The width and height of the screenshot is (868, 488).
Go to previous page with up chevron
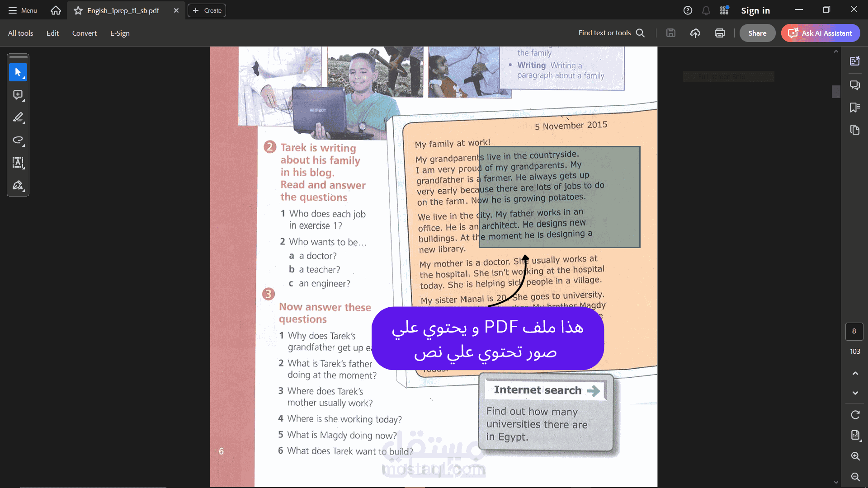point(855,373)
